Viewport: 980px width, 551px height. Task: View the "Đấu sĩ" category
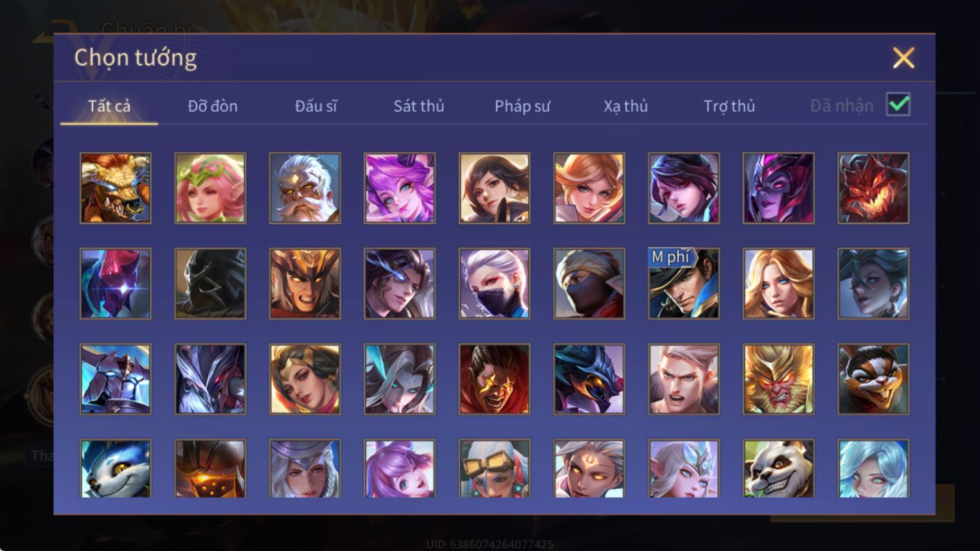(x=316, y=106)
